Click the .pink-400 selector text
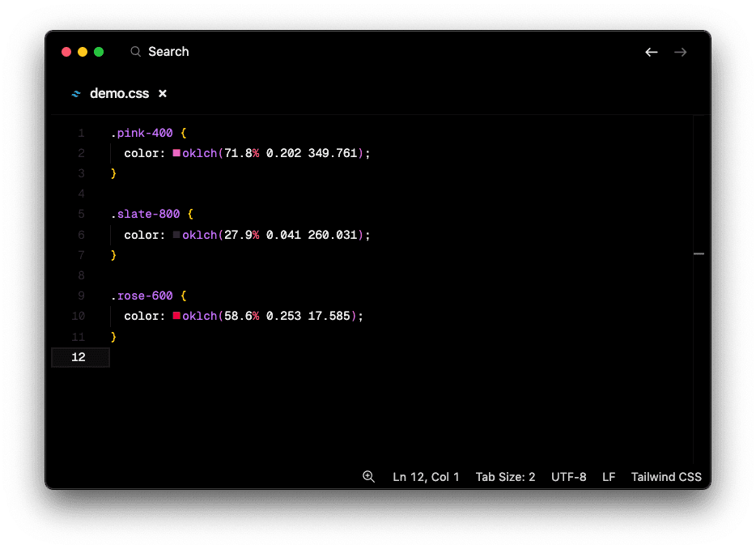Image resolution: width=756 pixels, height=549 pixels. click(x=142, y=133)
